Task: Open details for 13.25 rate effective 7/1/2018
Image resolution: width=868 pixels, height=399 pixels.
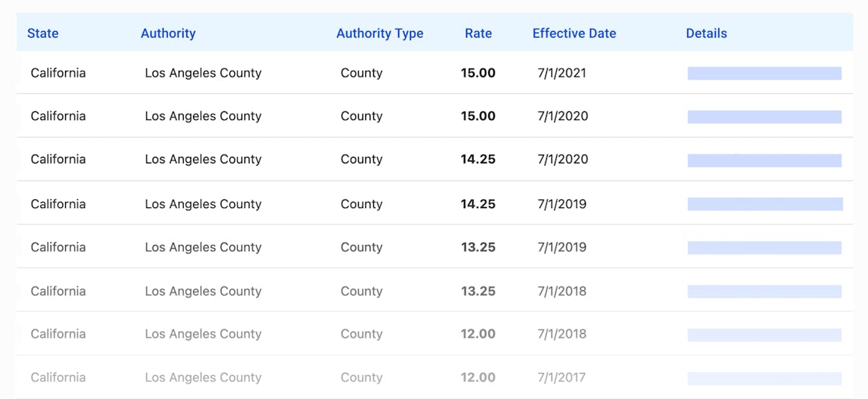Action: point(765,291)
